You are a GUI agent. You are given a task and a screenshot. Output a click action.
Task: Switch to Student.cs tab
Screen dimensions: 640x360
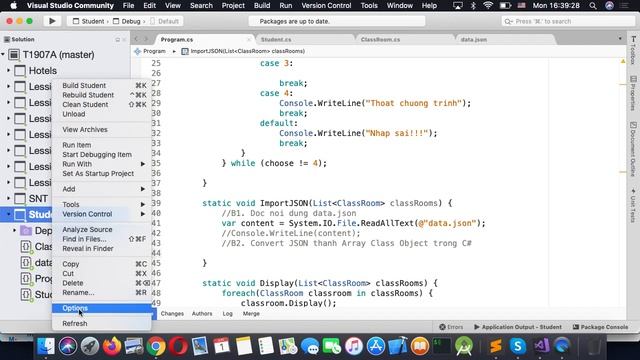tap(276, 40)
